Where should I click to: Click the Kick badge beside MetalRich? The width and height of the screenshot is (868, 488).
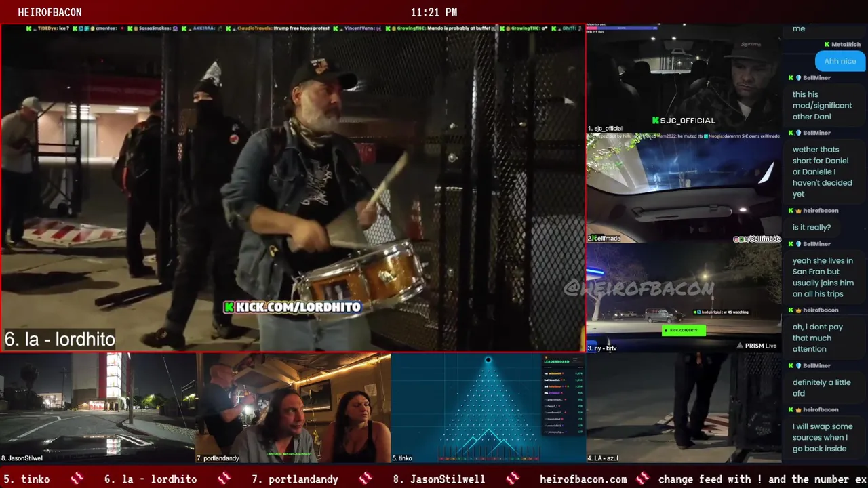827,45
